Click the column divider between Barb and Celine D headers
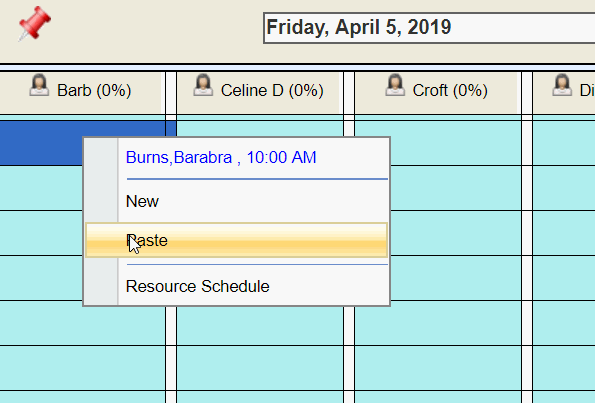Viewport: 595px width, 403px height. pos(171,93)
